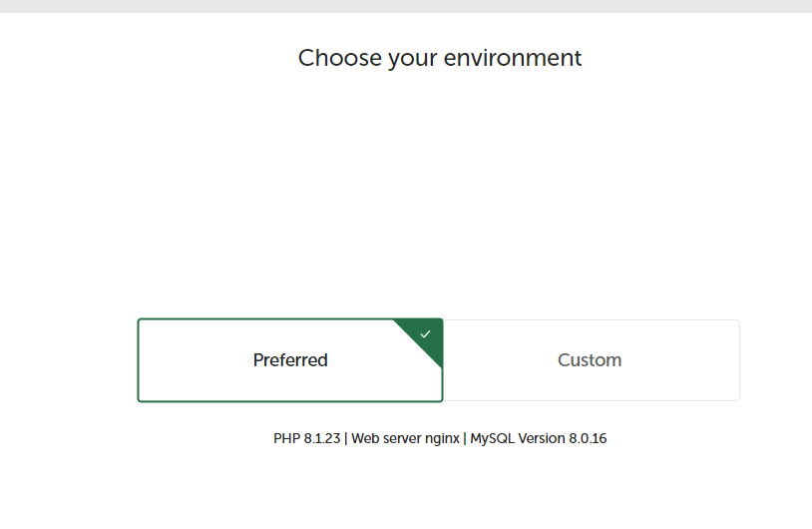Click the "MySQL Version 8.0.16" text
The width and height of the screenshot is (812, 529).
pos(539,438)
